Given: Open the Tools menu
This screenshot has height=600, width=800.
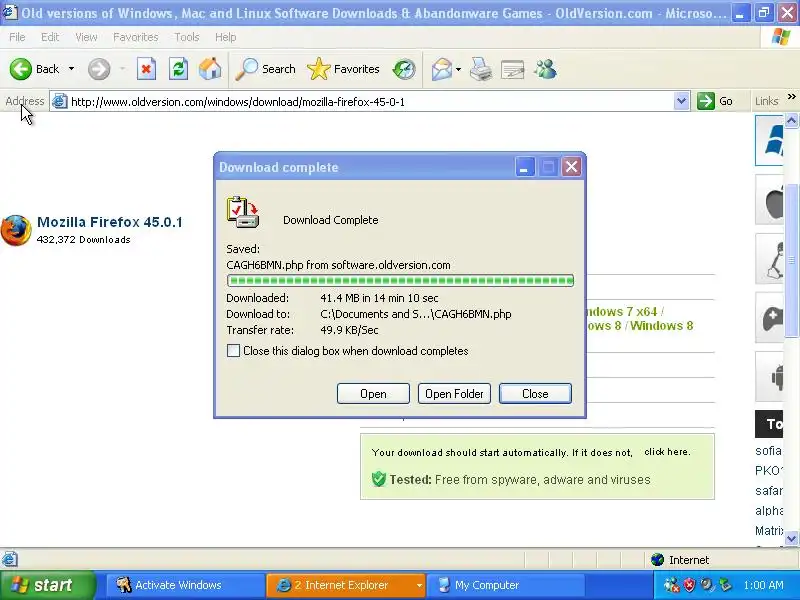Looking at the screenshot, I should (x=187, y=37).
